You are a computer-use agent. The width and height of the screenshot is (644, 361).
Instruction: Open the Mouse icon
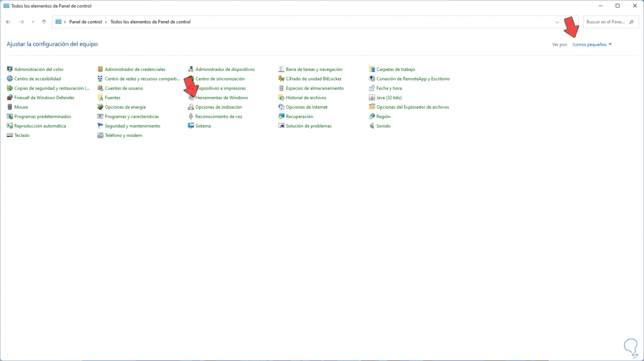point(10,107)
